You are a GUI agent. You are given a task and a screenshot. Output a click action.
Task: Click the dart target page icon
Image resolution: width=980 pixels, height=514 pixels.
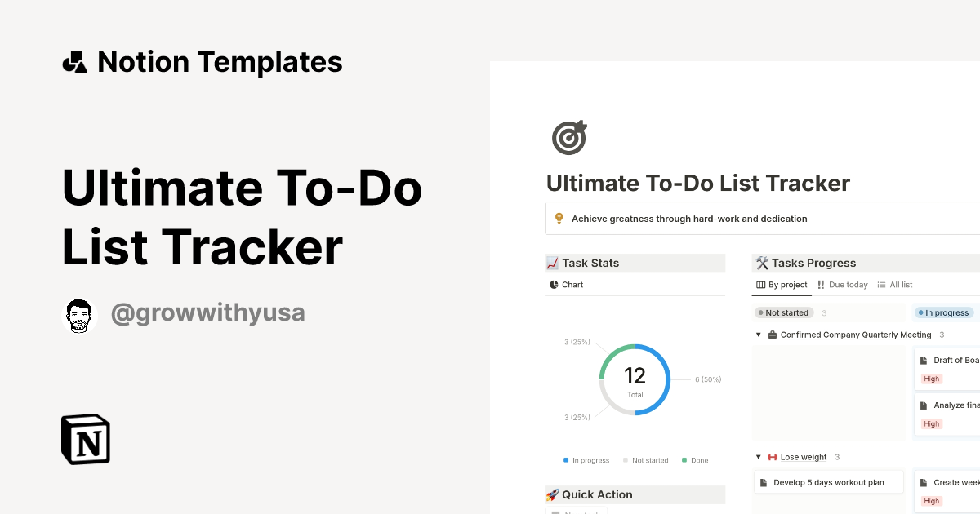tap(569, 137)
